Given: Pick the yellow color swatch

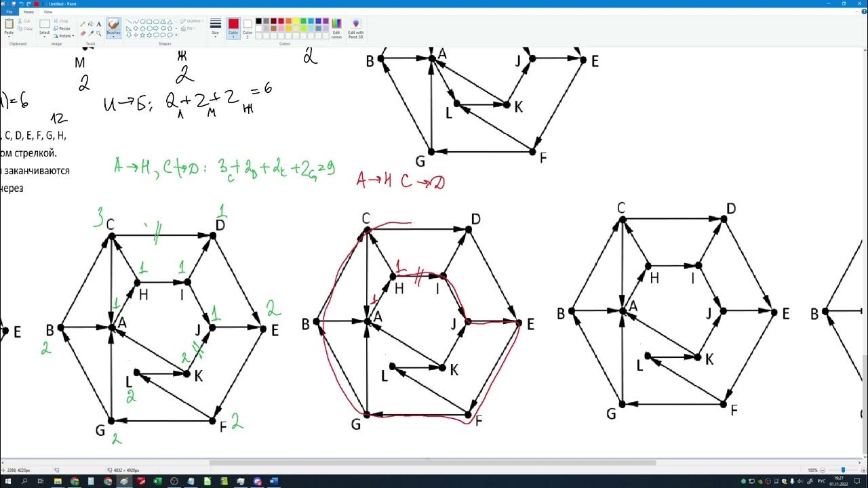Looking at the screenshot, I should (296, 21).
